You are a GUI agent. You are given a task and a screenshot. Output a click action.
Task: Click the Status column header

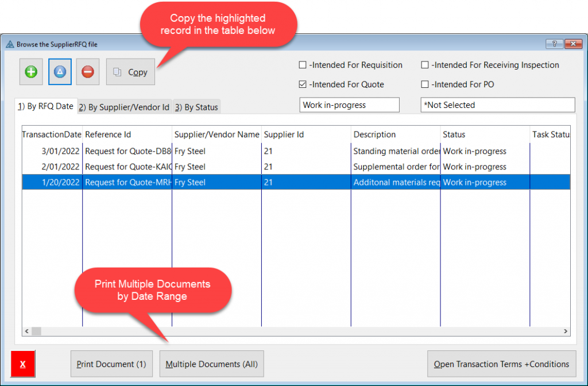485,134
